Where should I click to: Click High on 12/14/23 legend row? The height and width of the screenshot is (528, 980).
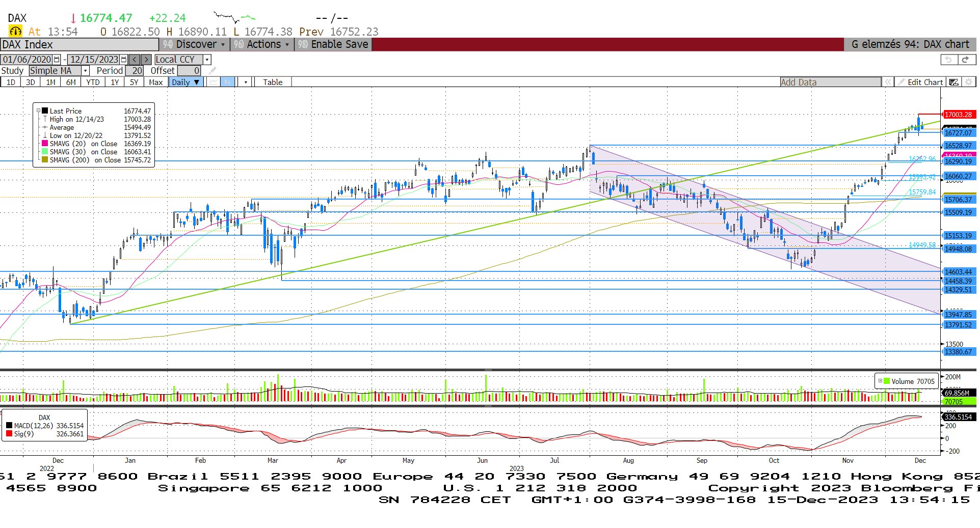(x=96, y=119)
